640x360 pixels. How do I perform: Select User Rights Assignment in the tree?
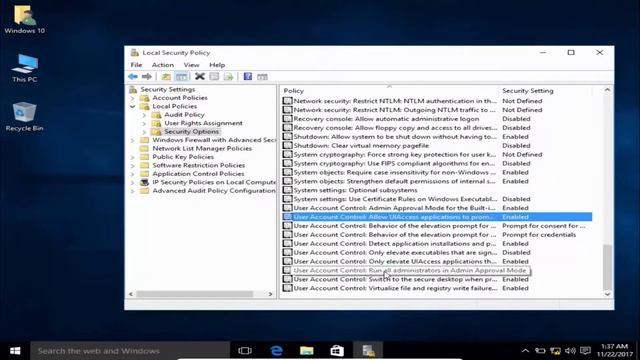203,123
